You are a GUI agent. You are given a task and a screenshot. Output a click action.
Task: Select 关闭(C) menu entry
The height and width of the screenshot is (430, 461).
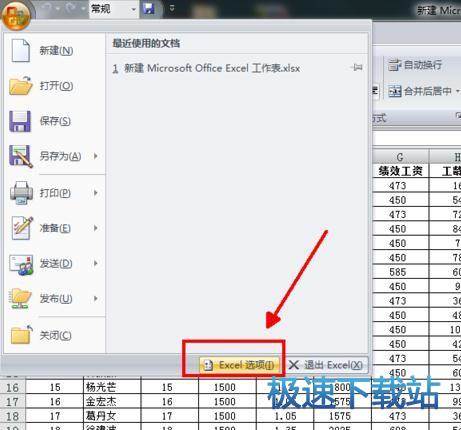[x=55, y=335]
